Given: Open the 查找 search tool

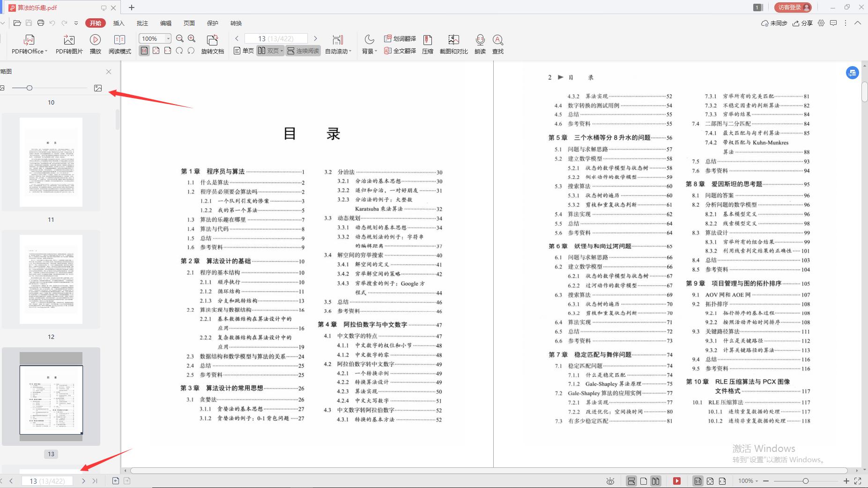Looking at the screenshot, I should (x=498, y=45).
